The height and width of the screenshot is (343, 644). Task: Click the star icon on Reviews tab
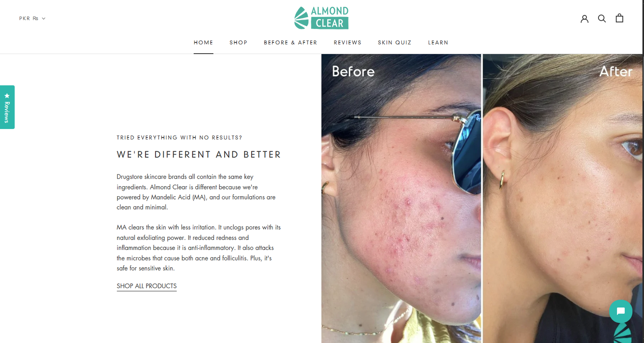click(x=7, y=96)
